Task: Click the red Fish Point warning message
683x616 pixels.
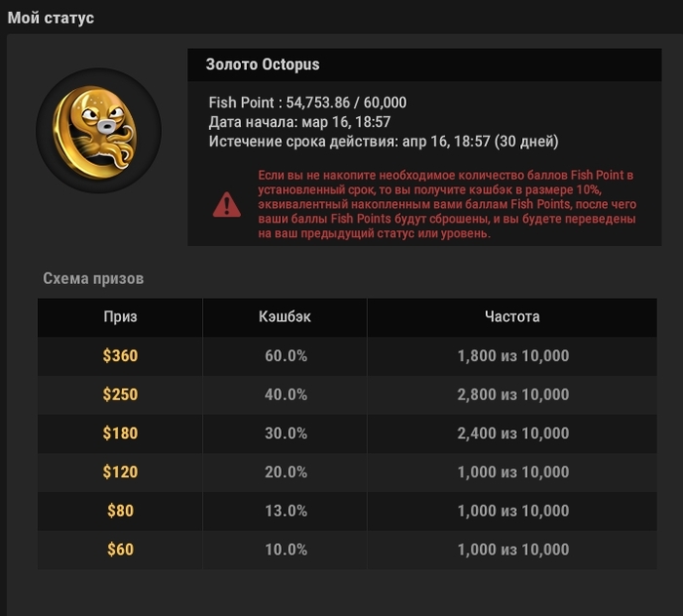Action: point(447,204)
